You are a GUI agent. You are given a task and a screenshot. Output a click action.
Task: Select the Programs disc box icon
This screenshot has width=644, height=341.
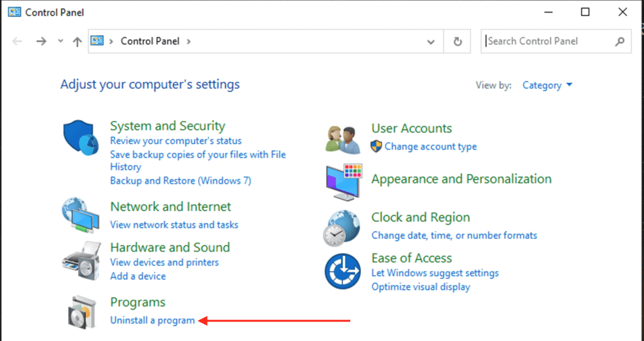pos(82,311)
